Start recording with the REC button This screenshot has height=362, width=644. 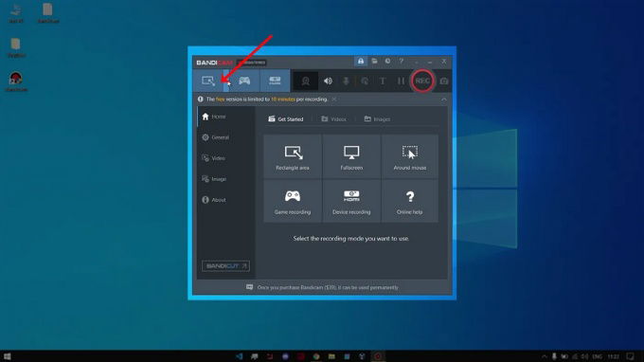coord(422,81)
